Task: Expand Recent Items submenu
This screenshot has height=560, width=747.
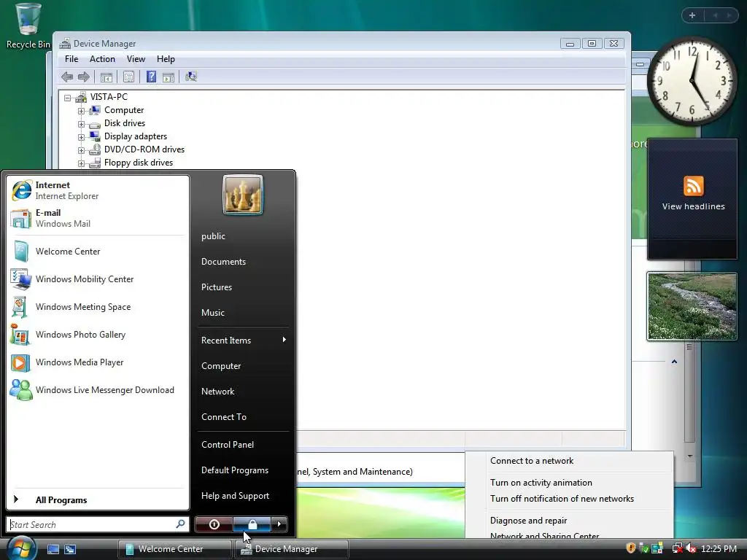Action: (x=243, y=340)
